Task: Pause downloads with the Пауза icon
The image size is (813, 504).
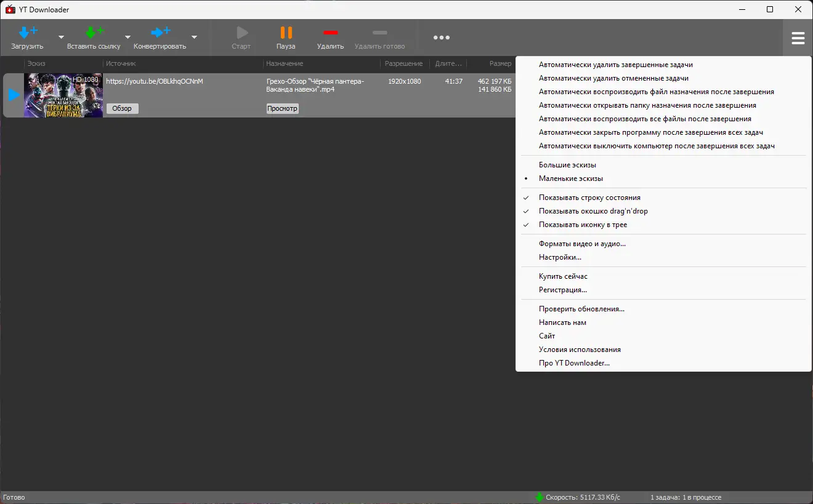Action: tap(286, 33)
